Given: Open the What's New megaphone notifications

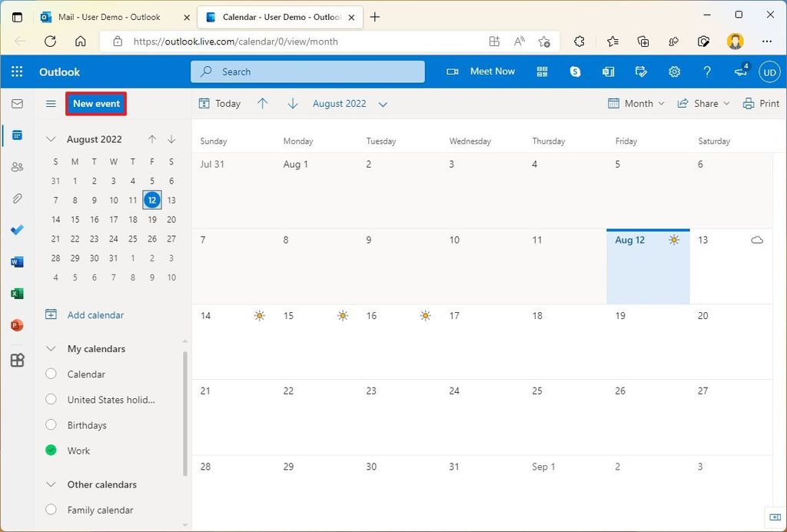Looking at the screenshot, I should click(742, 71).
